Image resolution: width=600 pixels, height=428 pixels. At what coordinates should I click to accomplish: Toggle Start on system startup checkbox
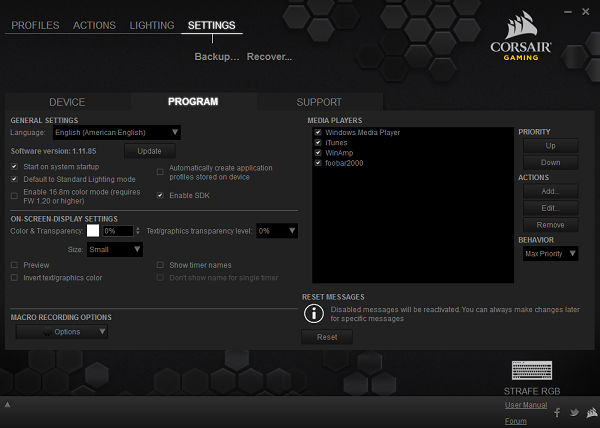click(x=14, y=166)
